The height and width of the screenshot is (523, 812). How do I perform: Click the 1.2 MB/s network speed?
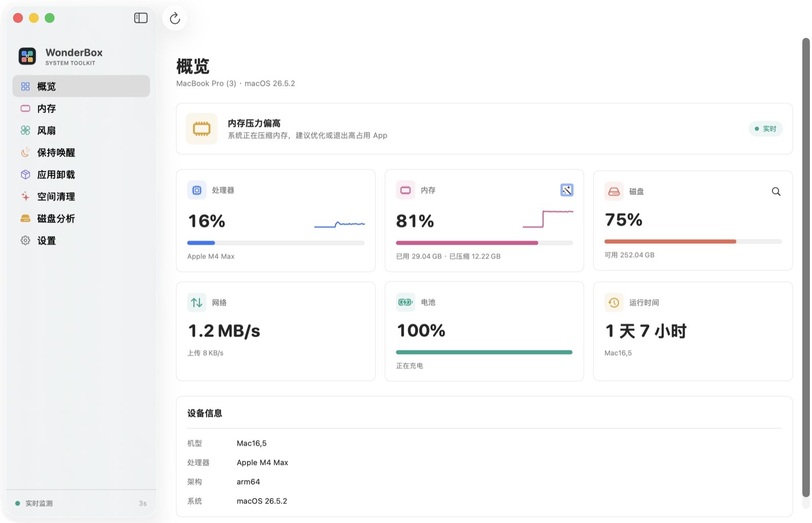click(x=224, y=331)
